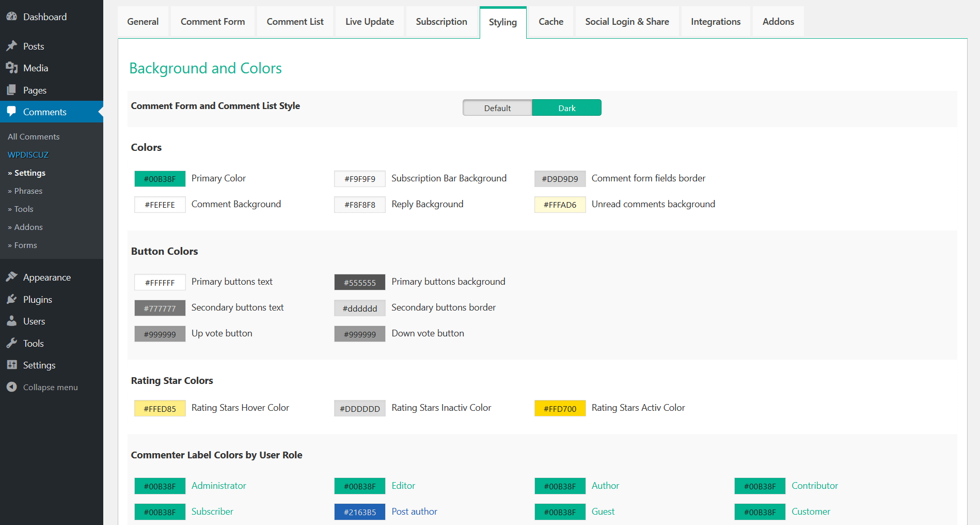Select the Default style option
This screenshot has width=980, height=525.
coord(497,108)
